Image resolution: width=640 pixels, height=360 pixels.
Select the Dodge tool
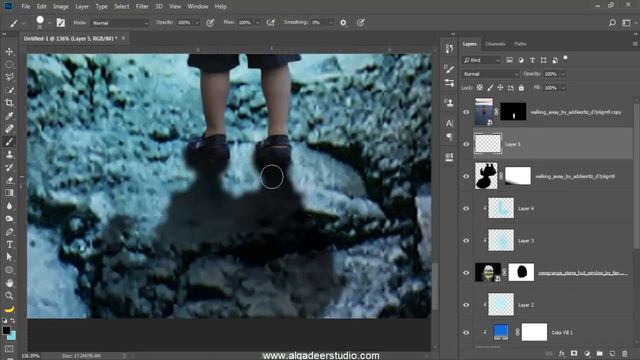pos(9,219)
